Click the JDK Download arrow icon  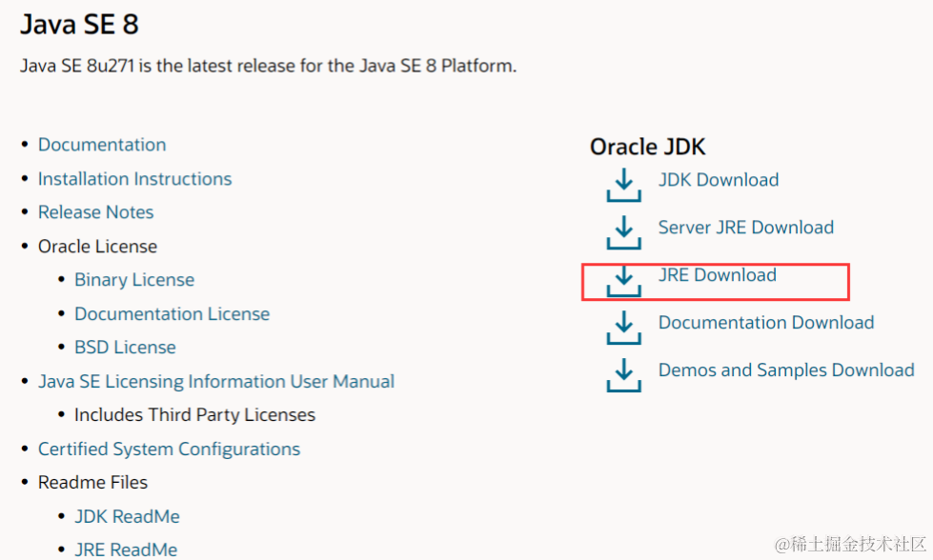[x=623, y=185]
